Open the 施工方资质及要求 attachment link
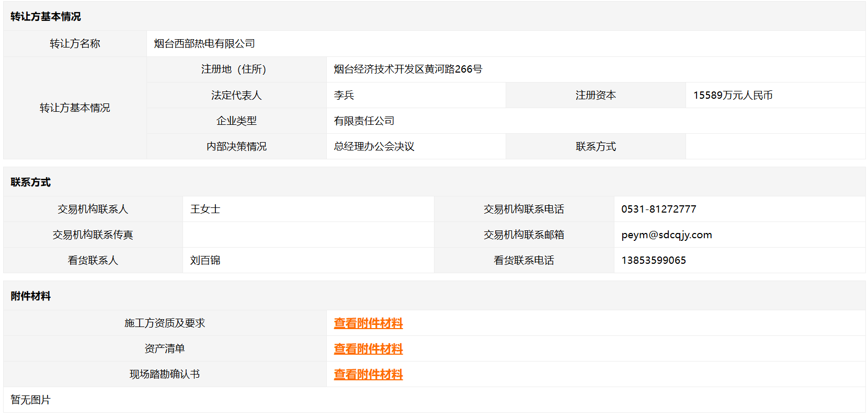This screenshot has width=868, height=420. [368, 323]
